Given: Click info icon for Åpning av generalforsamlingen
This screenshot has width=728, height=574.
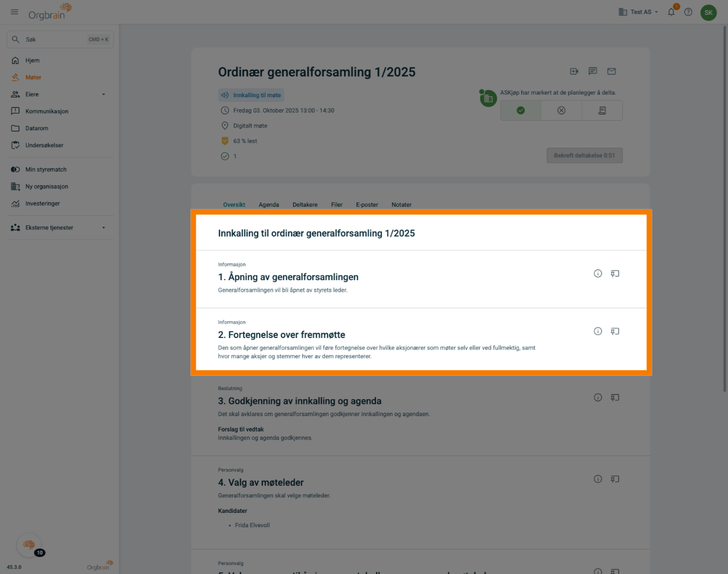Looking at the screenshot, I should click(598, 274).
